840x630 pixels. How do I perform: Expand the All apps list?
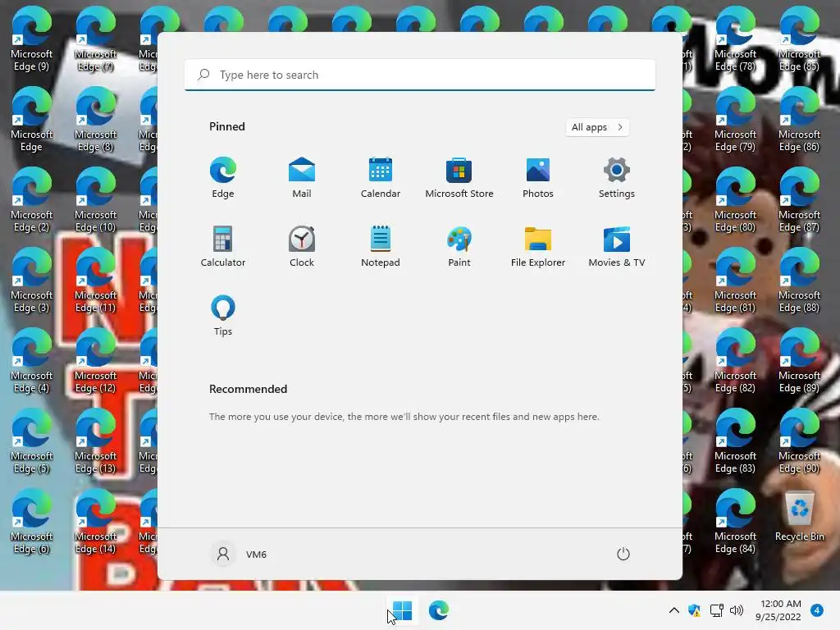tap(597, 127)
